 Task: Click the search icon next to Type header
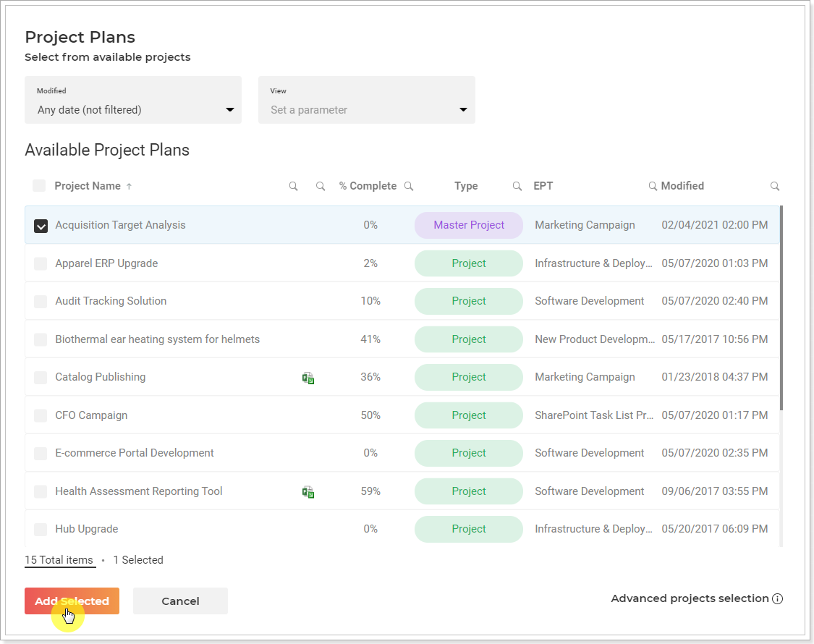[517, 186]
